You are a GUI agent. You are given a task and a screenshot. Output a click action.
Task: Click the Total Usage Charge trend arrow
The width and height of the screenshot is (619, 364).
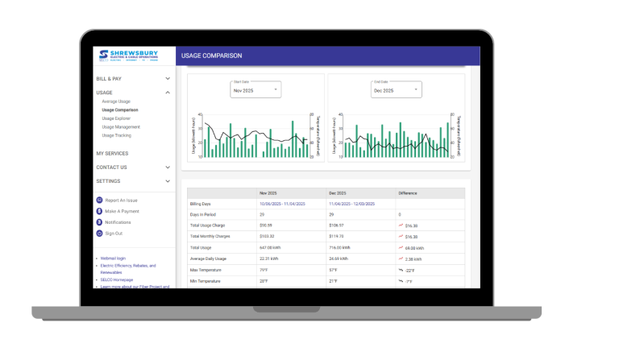401,225
